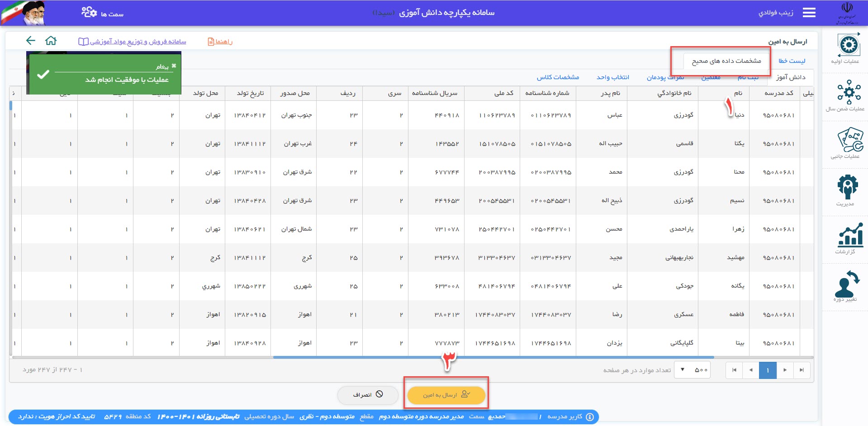The image size is (868, 426).
Task: Go to home page icon
Action: pos(51,41)
